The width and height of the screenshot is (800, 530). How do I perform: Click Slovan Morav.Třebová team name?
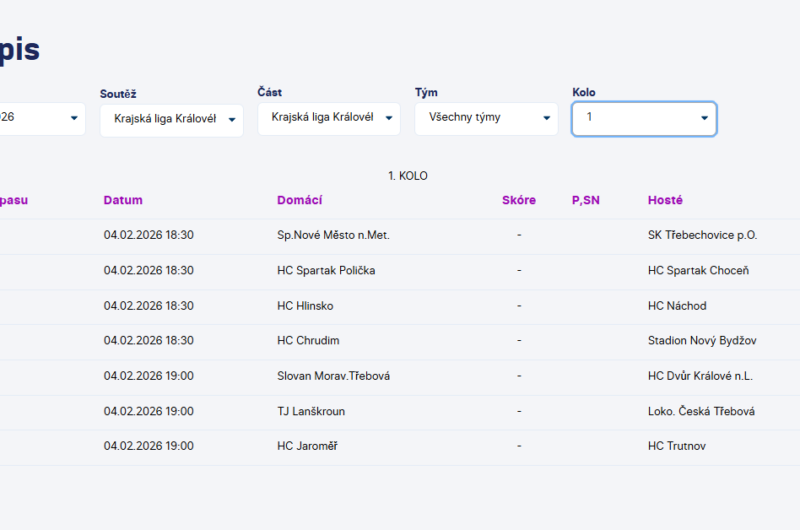(x=333, y=376)
